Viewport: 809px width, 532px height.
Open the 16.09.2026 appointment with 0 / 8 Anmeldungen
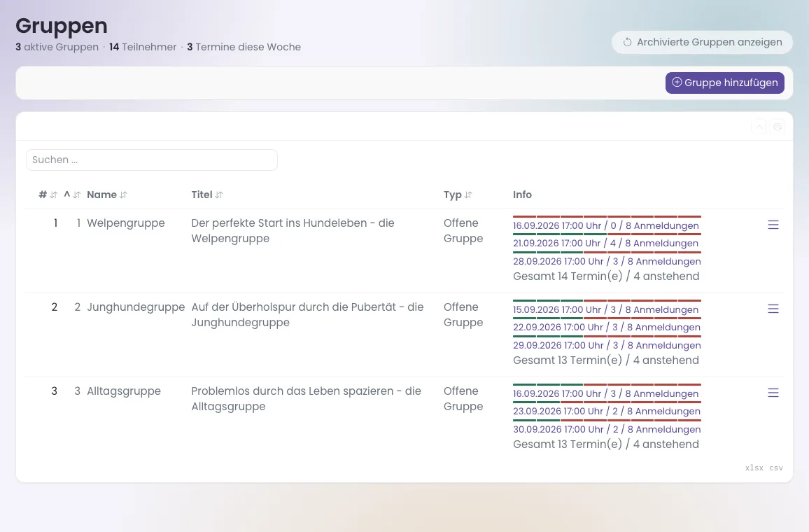(x=606, y=226)
